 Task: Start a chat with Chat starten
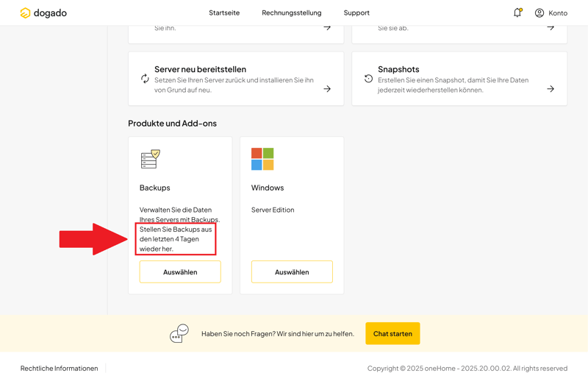(392, 333)
